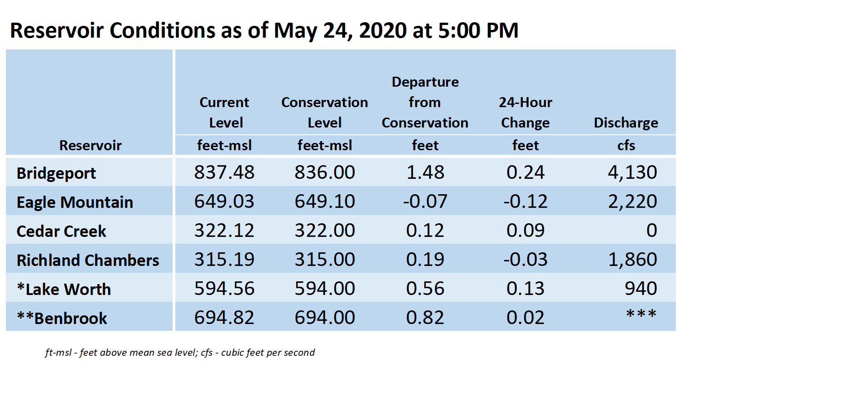Select the Departure from Conservation header
The image size is (868, 393).
(425, 103)
